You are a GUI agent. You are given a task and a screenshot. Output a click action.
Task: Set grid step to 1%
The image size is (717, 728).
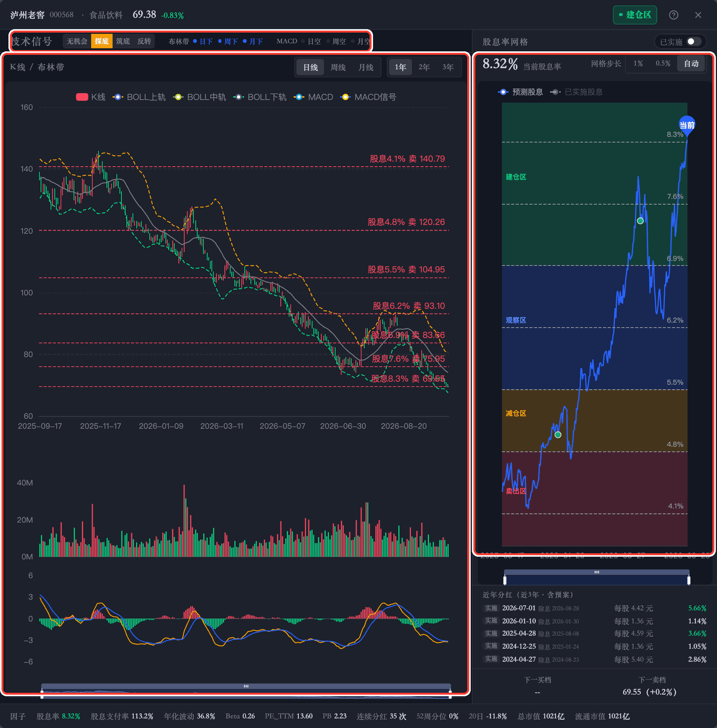click(x=638, y=64)
